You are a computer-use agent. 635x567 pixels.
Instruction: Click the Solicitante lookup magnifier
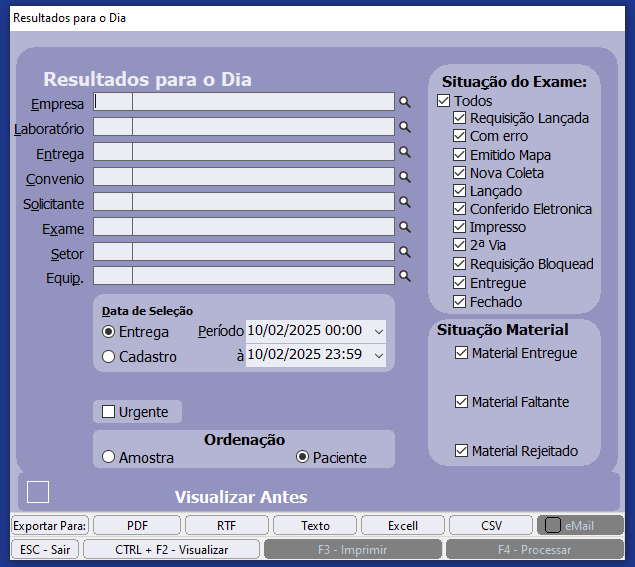click(x=405, y=202)
